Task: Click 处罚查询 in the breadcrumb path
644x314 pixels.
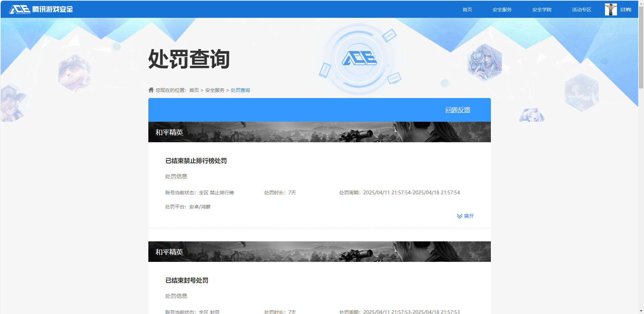Action: [240, 90]
